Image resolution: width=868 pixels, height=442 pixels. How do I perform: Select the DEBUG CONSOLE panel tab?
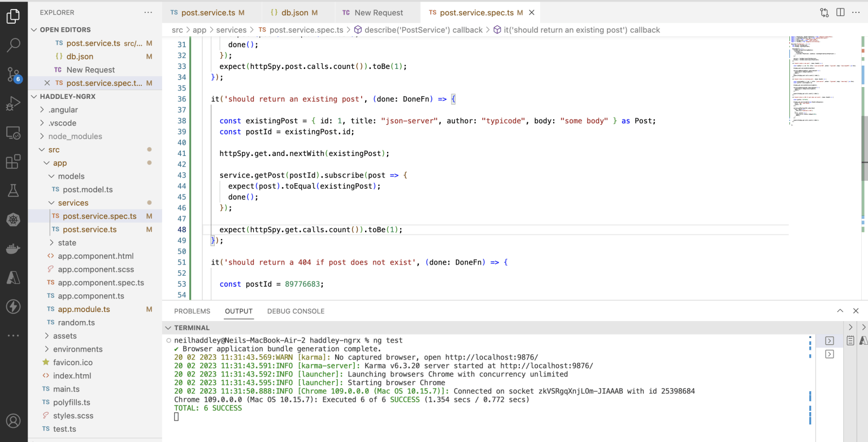296,311
